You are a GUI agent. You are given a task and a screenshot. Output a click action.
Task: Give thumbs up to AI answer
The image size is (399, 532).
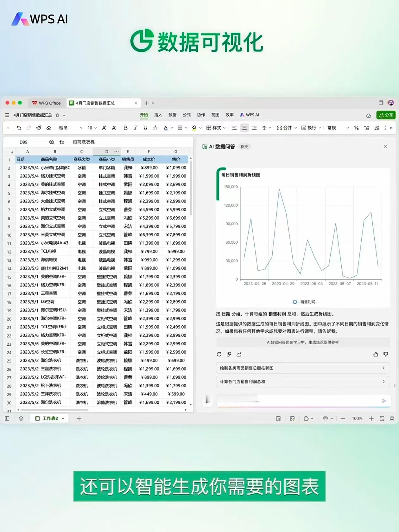(376, 354)
